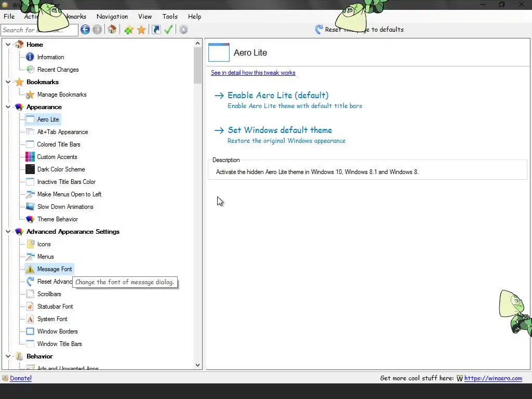
Task: Click the Donate icon in status bar
Action: (x=5, y=378)
